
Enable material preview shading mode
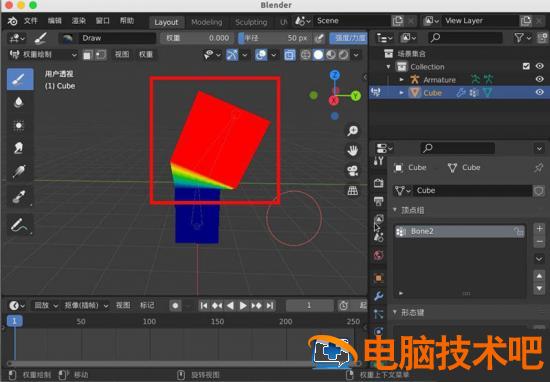331,55
